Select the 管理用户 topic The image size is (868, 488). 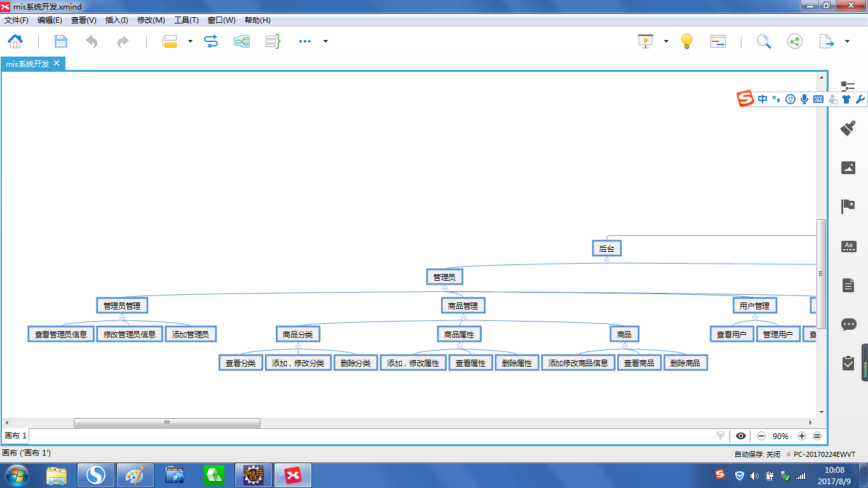(778, 334)
